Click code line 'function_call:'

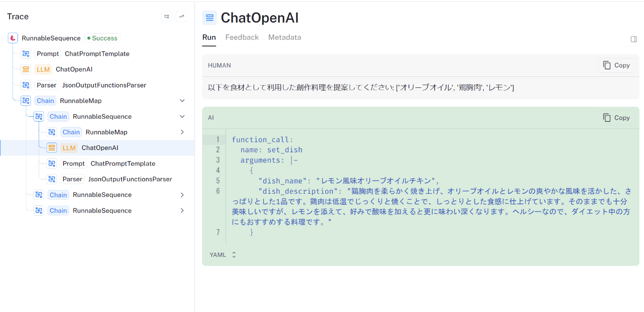[x=263, y=139]
